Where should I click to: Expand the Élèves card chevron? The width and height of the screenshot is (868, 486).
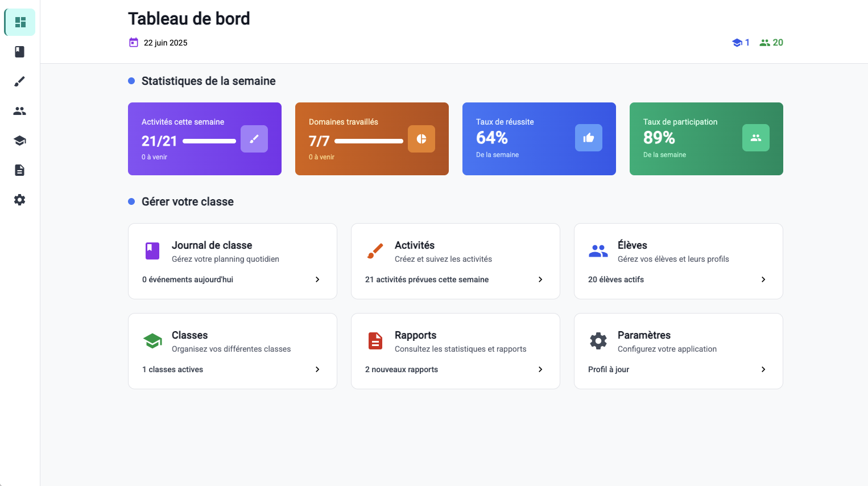point(763,279)
